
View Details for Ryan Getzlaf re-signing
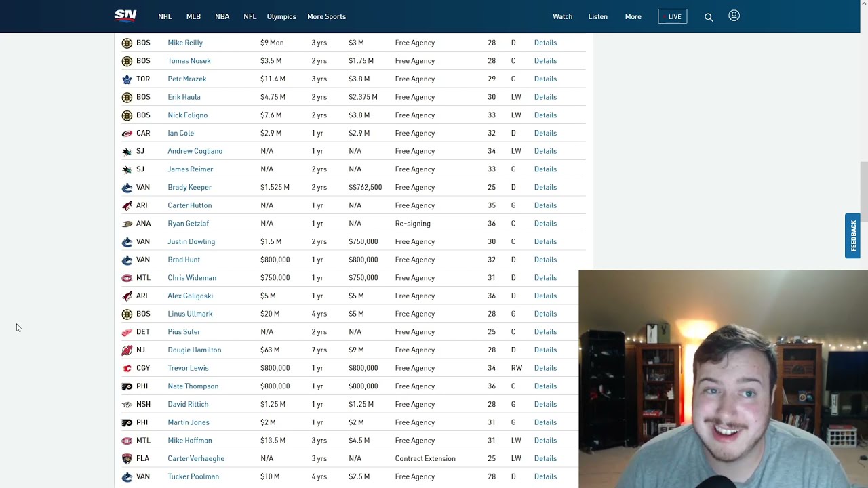pyautogui.click(x=545, y=224)
